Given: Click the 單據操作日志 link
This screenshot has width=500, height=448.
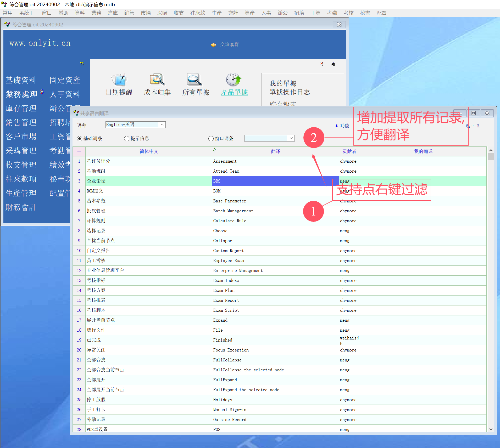Looking at the screenshot, I should click(x=290, y=92).
